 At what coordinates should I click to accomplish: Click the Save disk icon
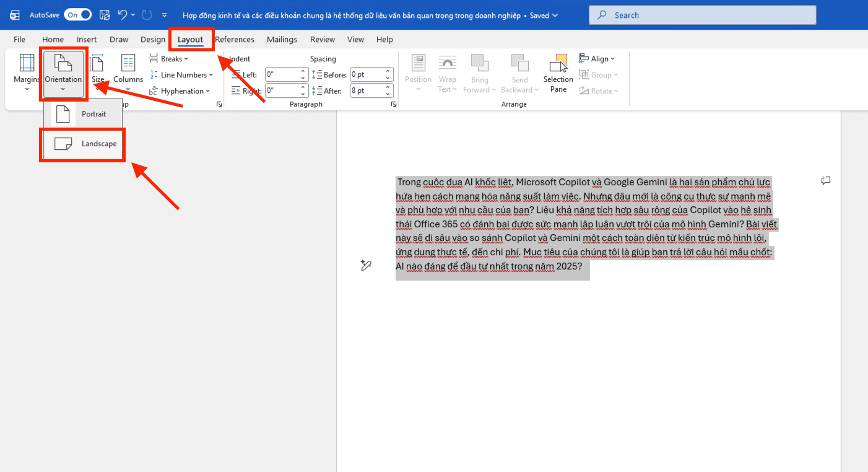point(105,15)
